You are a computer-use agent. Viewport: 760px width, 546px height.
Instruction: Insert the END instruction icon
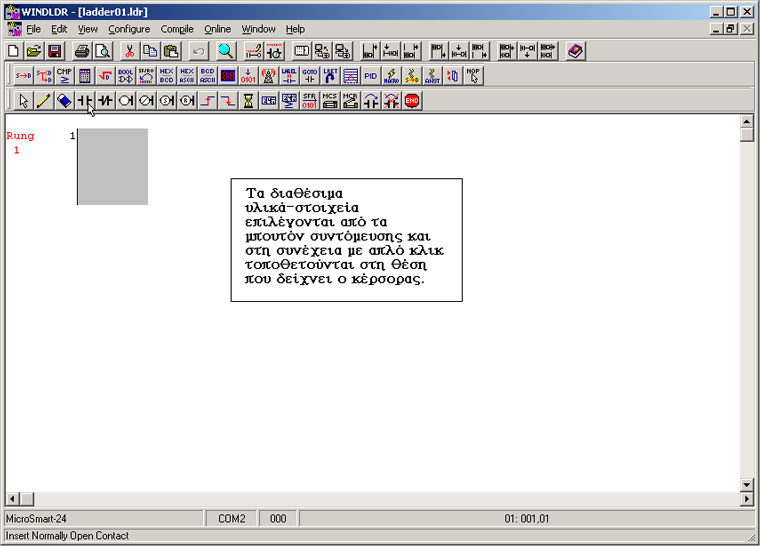point(412,101)
